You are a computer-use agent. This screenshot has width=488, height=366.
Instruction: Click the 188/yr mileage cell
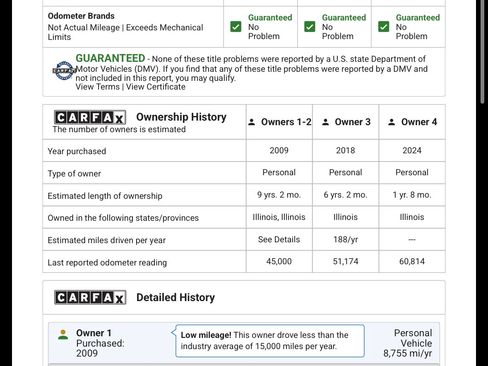[345, 240]
